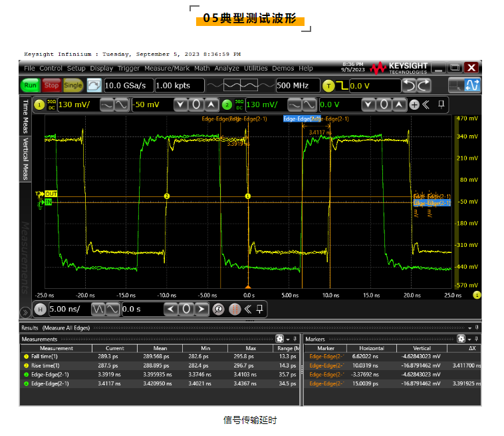Expand the bottom-left collapsed panel chevron
Screen dimensions: 504x436
coord(25,311)
